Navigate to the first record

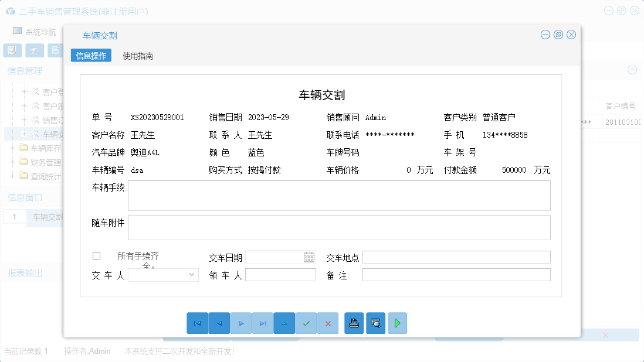click(x=198, y=323)
